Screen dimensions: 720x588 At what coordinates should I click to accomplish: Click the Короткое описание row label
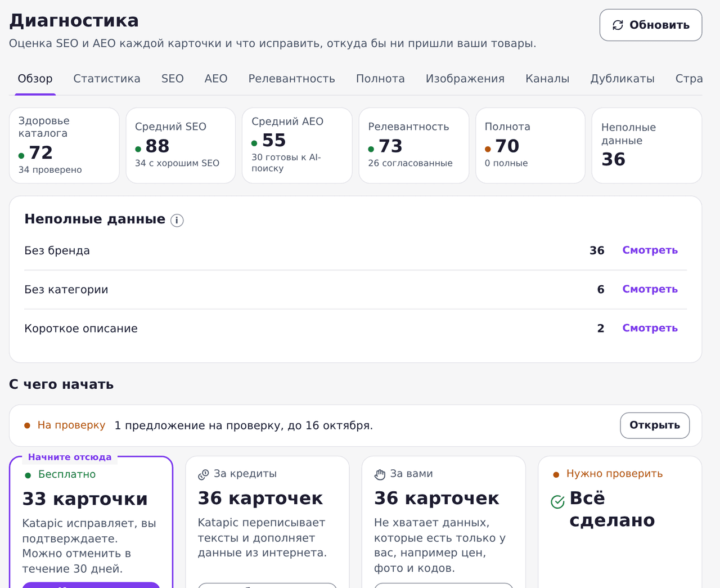tap(81, 329)
